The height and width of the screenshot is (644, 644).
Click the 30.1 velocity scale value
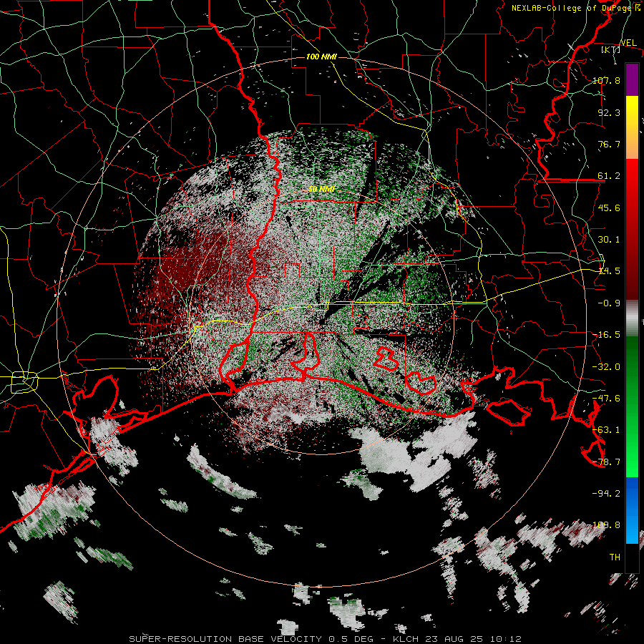609,240
